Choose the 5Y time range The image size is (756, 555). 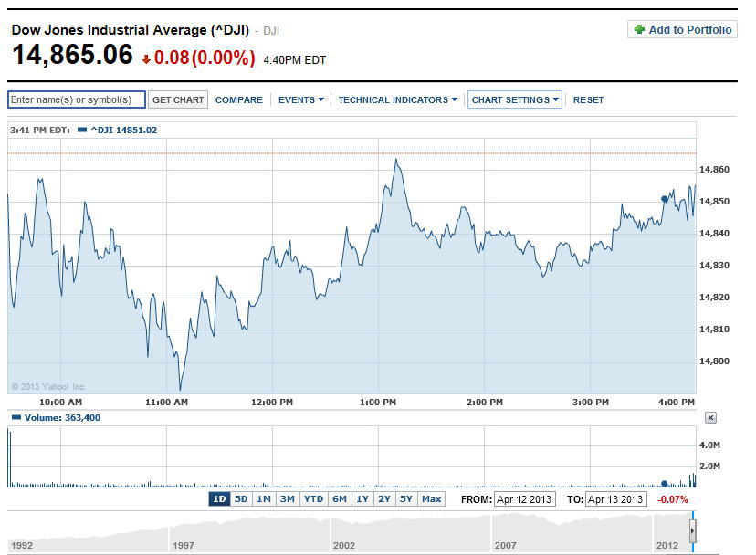pyautogui.click(x=406, y=499)
